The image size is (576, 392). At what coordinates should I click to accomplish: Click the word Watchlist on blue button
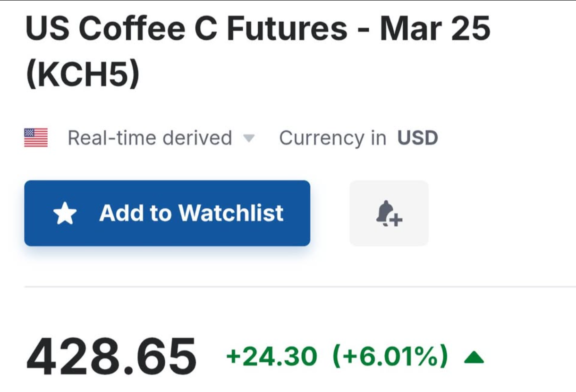click(x=231, y=213)
